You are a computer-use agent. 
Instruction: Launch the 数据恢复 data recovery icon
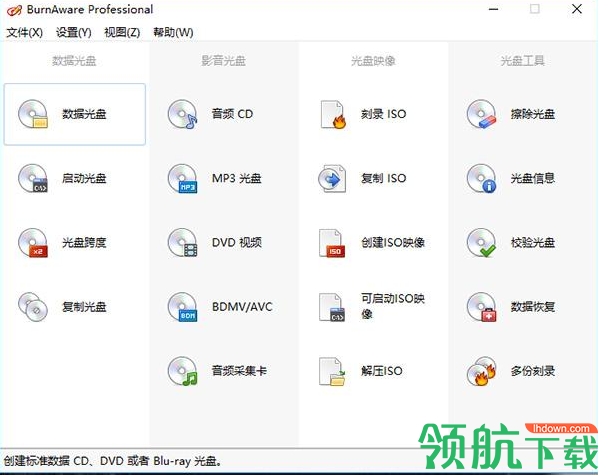482,307
